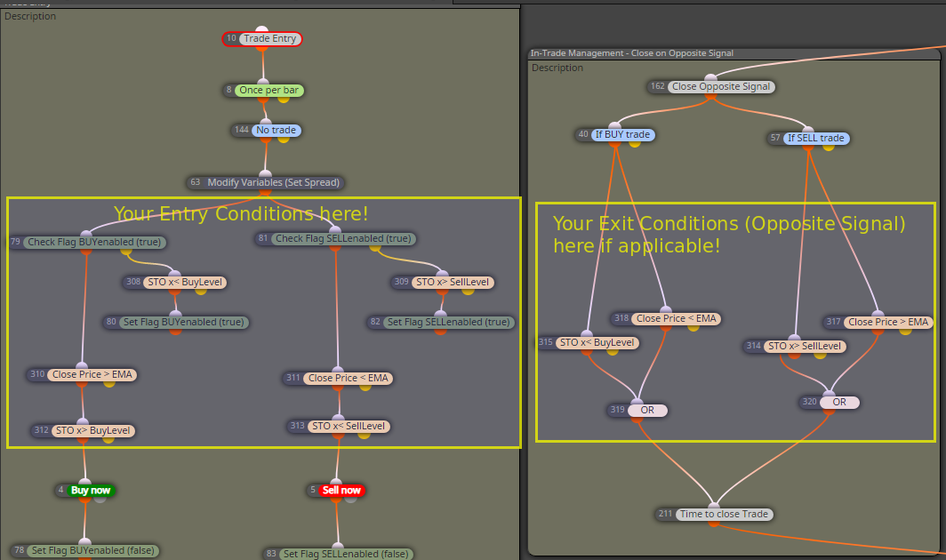The width and height of the screenshot is (946, 560).
Task: Click the If SELL trade node
Action: tap(809, 138)
